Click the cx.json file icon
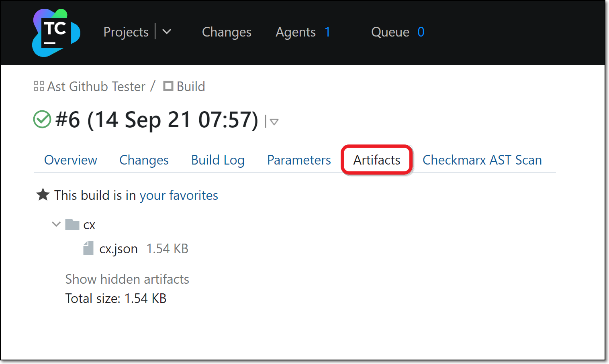The image size is (609, 364). point(88,248)
